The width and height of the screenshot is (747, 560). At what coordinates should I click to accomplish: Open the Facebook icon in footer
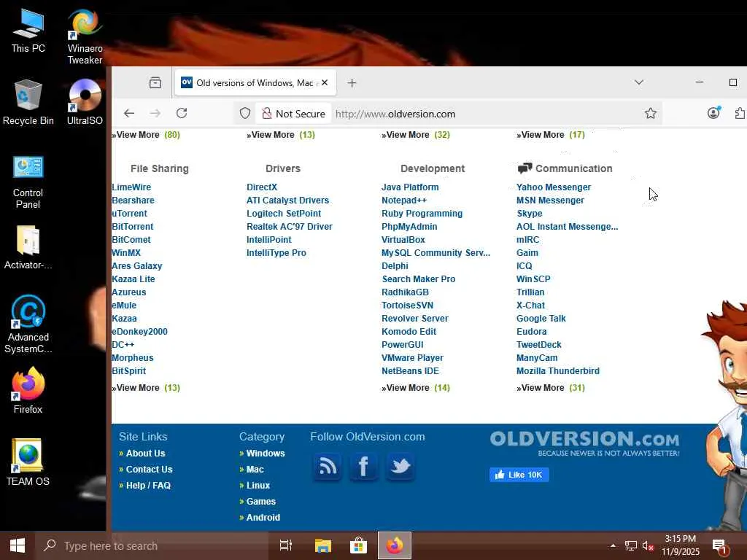[x=363, y=466]
